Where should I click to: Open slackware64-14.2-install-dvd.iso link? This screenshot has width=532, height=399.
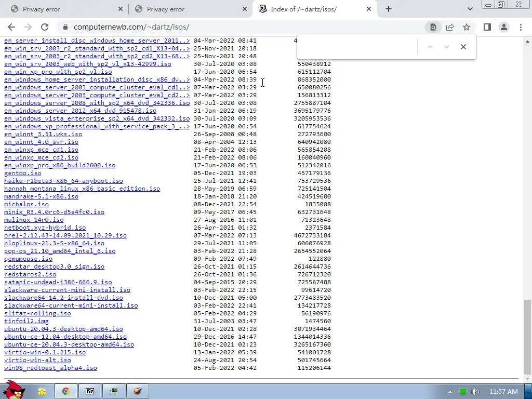tap(63, 298)
